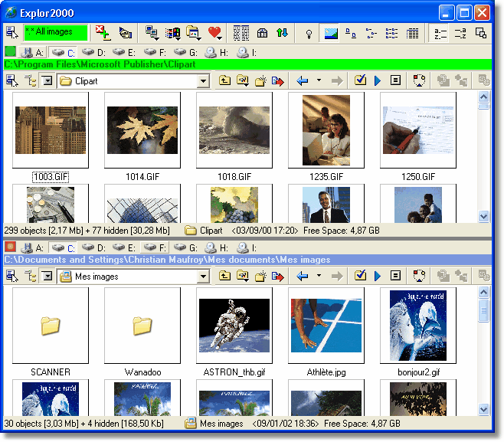The height and width of the screenshot is (442, 504).
Task: Click the two-column panel layout icon
Action: tap(241, 33)
